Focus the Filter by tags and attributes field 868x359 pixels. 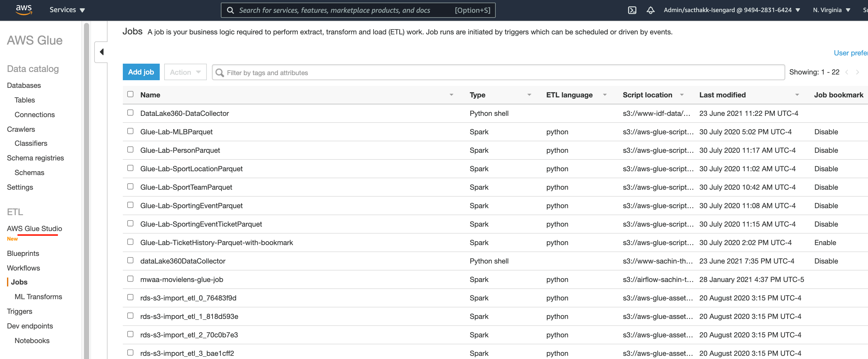502,73
